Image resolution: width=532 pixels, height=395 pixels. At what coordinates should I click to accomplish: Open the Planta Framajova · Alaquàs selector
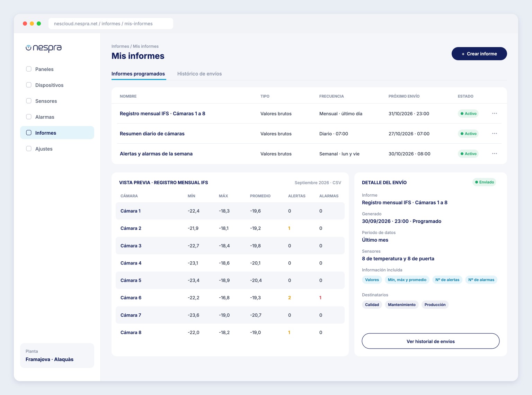pyautogui.click(x=57, y=356)
